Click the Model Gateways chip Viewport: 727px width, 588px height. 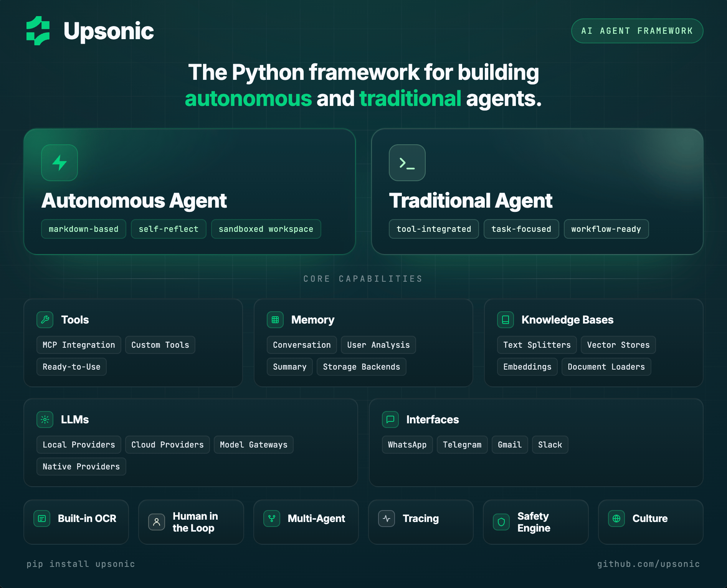[254, 445]
